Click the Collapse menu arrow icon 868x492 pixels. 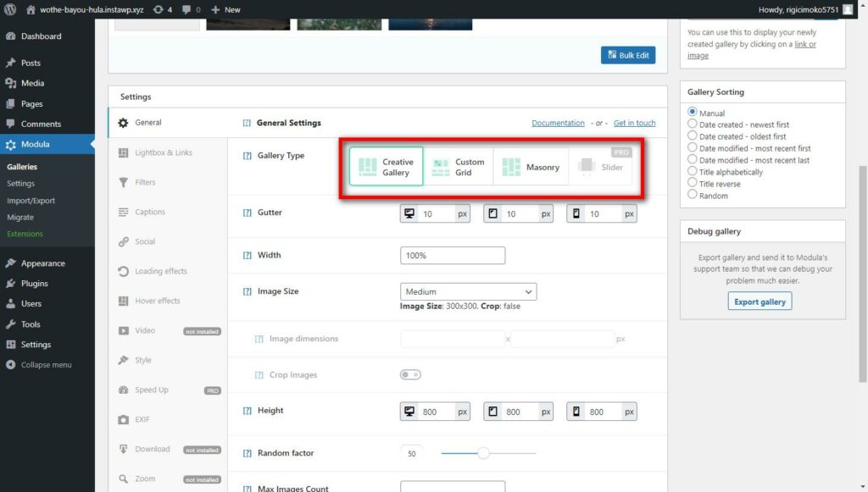10,365
